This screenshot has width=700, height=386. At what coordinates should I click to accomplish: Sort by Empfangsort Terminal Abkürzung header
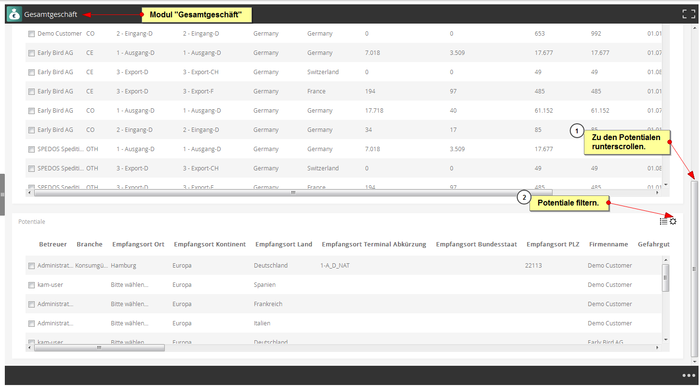(x=374, y=244)
